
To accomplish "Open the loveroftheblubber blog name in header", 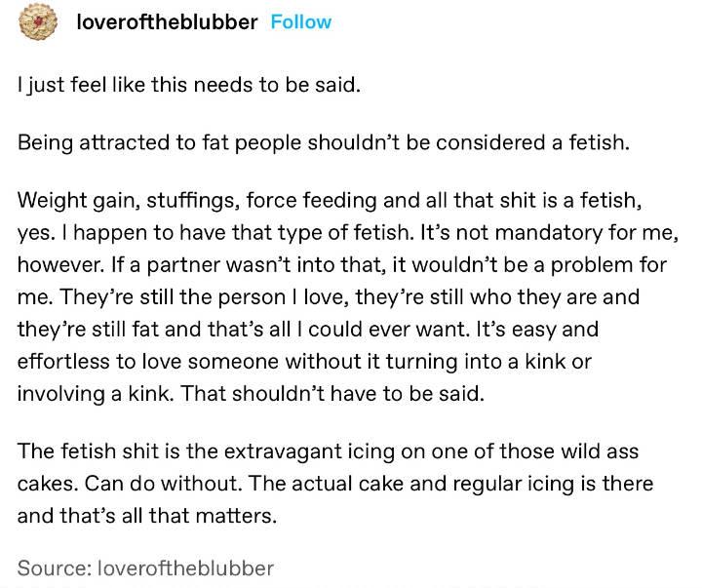I will [x=167, y=21].
